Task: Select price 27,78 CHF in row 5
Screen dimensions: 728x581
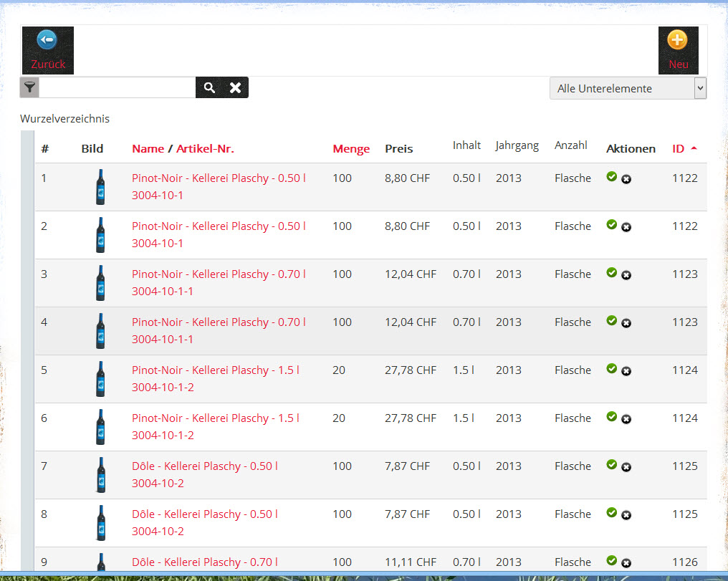Action: (411, 370)
